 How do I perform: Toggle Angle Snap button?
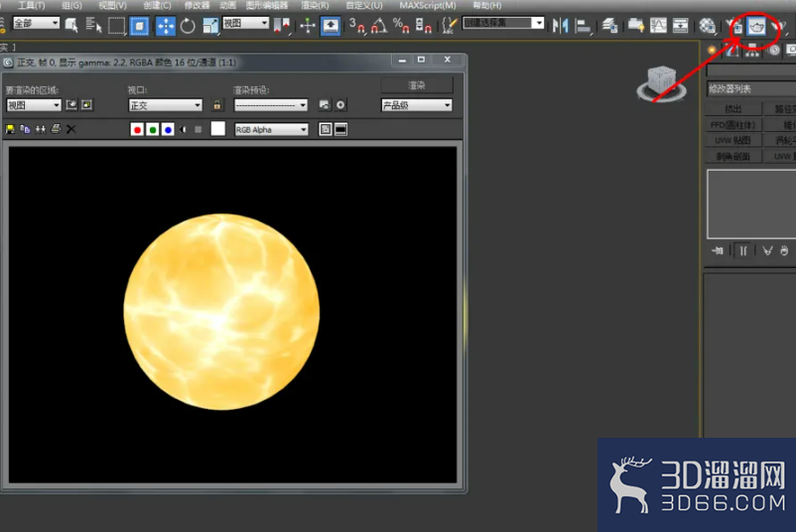379,25
